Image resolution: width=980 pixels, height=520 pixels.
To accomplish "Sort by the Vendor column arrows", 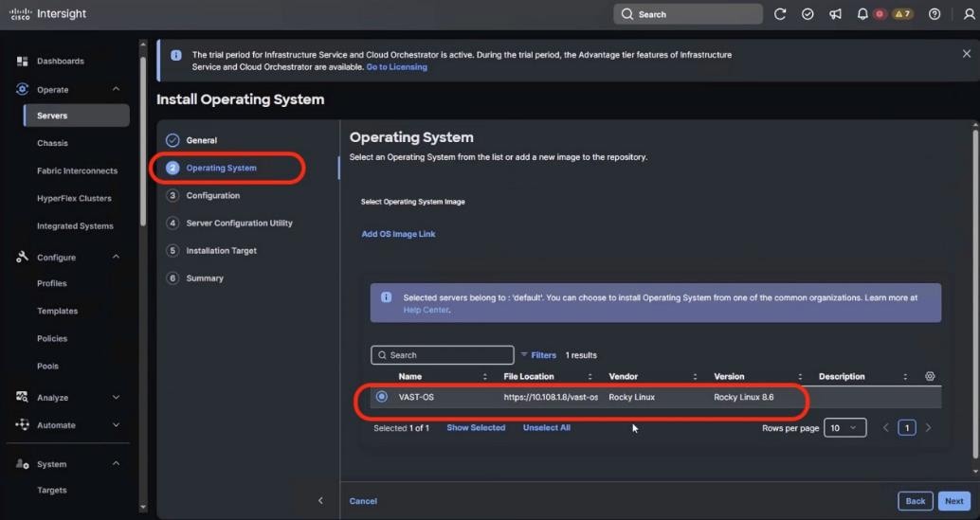I will (695, 376).
